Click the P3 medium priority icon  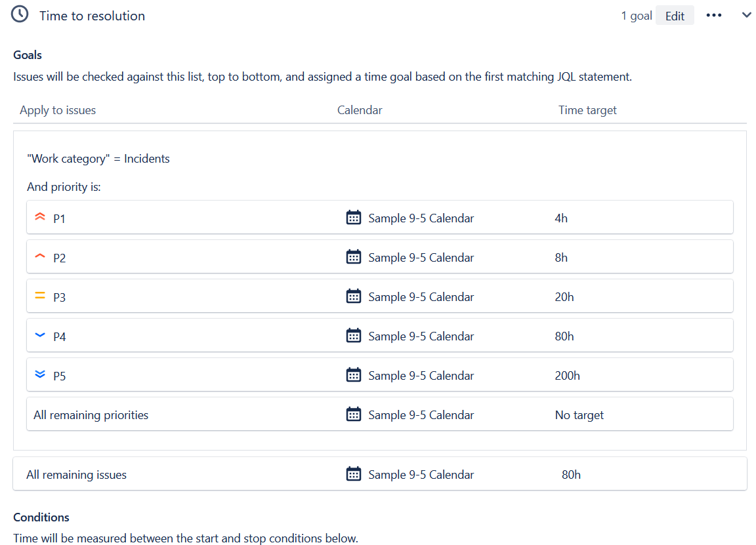tap(39, 295)
